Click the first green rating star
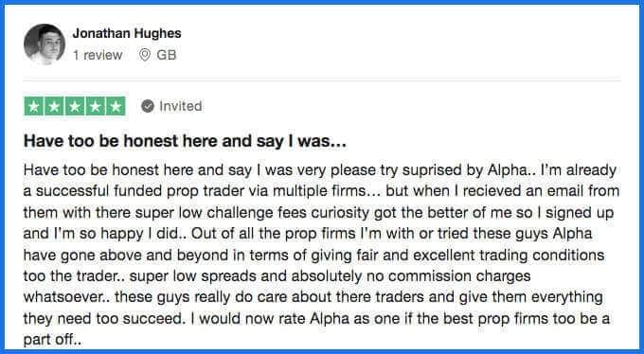The width and height of the screenshot is (644, 354). point(34,106)
